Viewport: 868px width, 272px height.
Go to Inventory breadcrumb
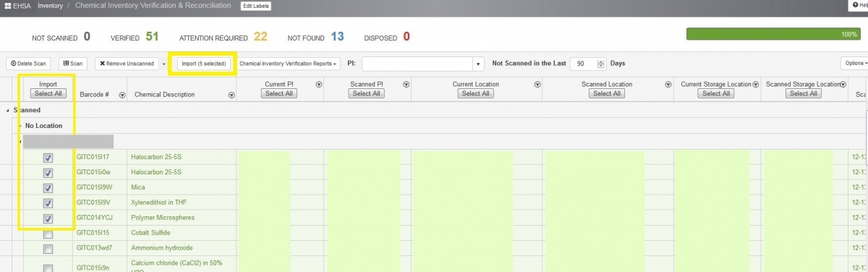click(50, 6)
